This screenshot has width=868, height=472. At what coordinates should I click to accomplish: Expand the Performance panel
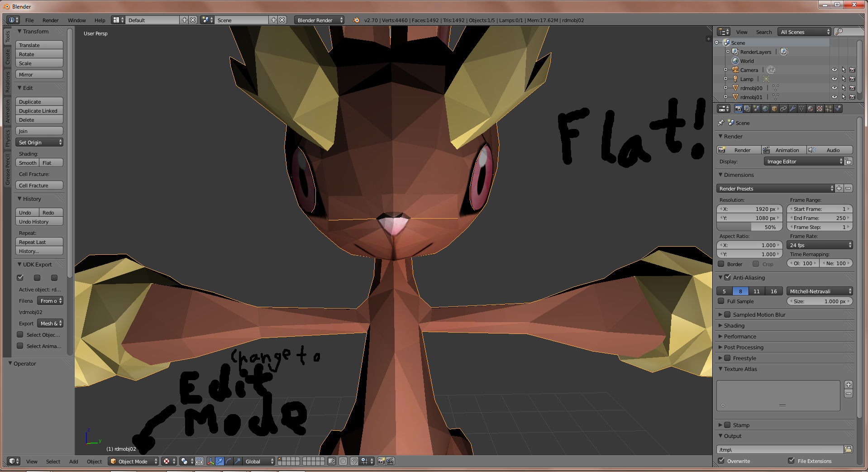click(720, 336)
